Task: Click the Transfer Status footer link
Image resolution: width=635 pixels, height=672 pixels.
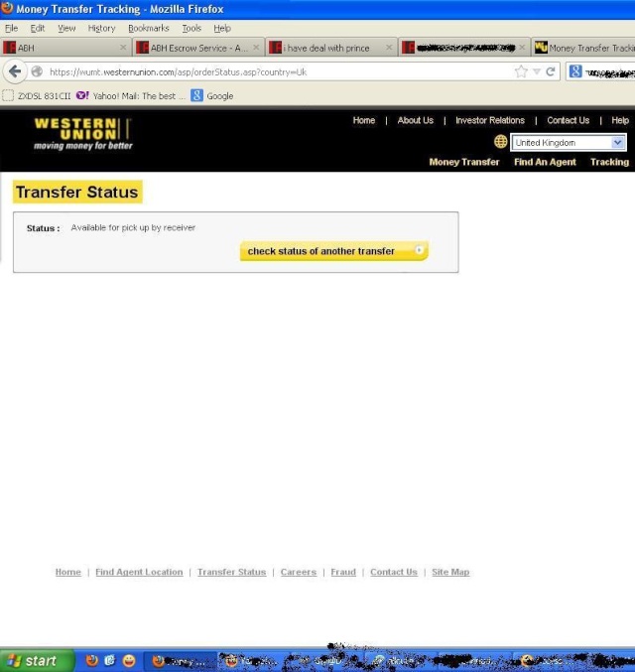Action: [x=231, y=572]
